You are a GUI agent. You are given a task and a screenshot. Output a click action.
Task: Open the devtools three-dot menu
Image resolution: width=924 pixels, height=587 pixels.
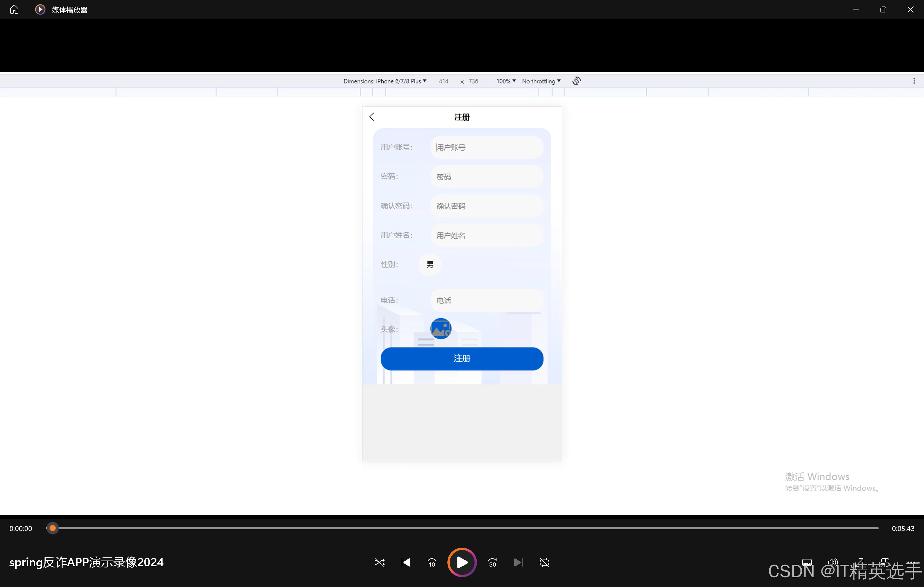point(914,81)
